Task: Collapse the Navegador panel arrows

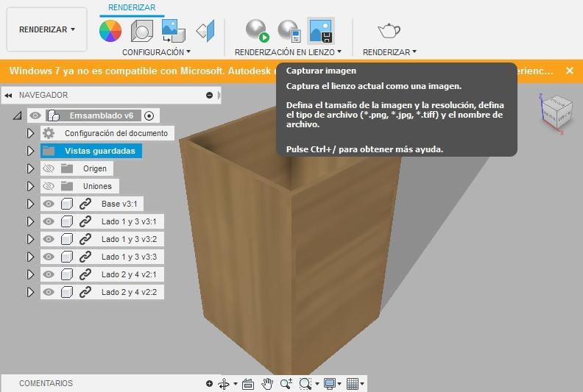Action: click(x=8, y=96)
